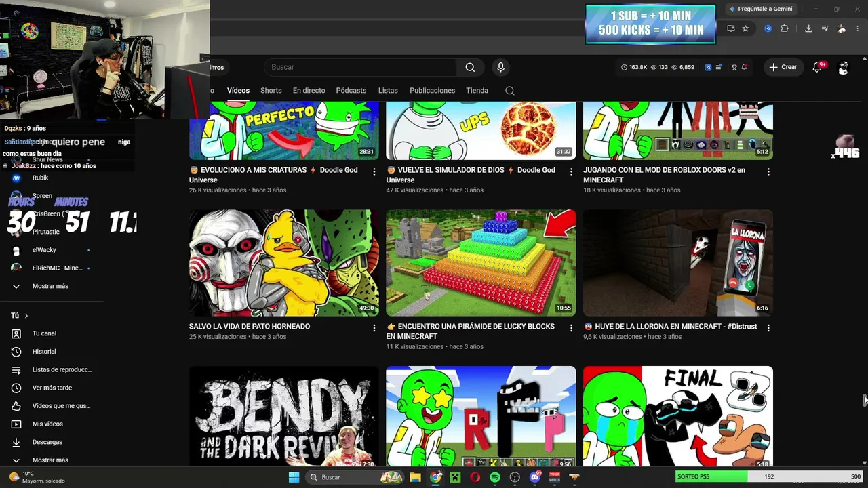The width and height of the screenshot is (868, 488).
Task: Open options for HUYE DE LA LLORONA video
Action: pyautogui.click(x=768, y=328)
